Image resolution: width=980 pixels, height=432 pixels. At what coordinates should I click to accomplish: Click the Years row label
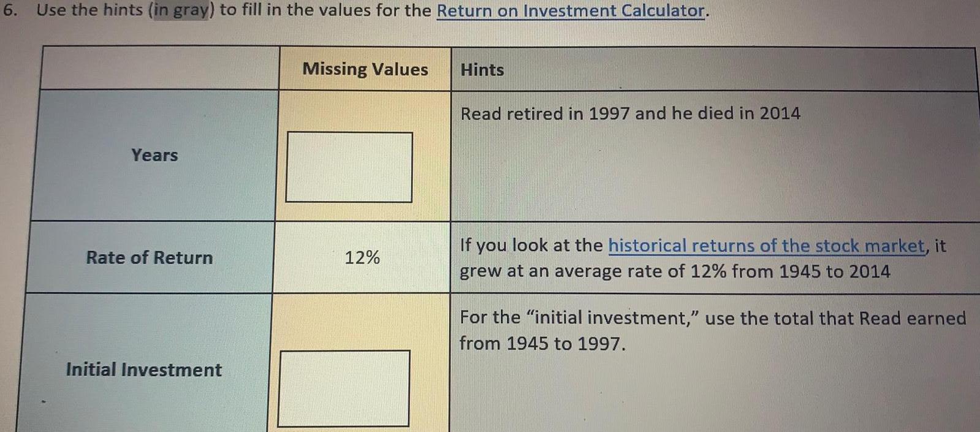[x=154, y=155]
